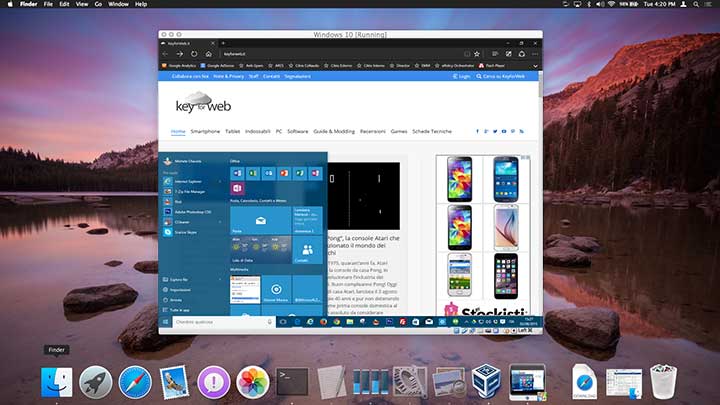
Task: Launch Safari compass icon in Dock
Action: (135, 382)
